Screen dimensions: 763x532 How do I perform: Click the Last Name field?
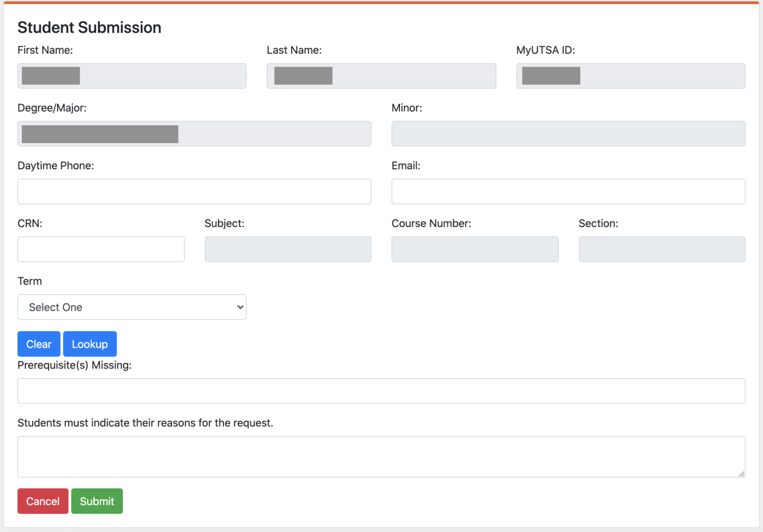pyautogui.click(x=381, y=76)
